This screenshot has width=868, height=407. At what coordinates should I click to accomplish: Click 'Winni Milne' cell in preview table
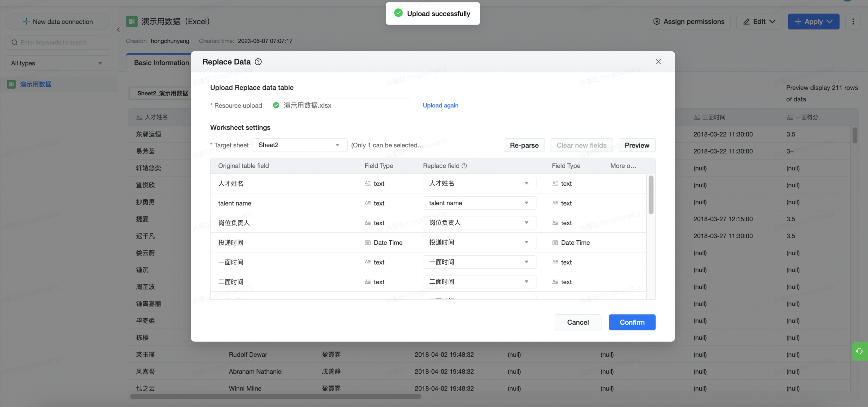(x=245, y=388)
